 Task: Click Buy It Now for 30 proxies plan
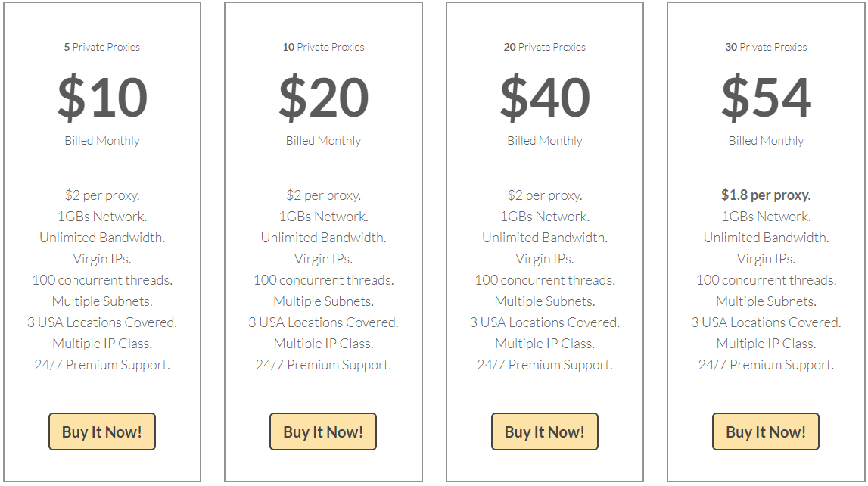766,431
